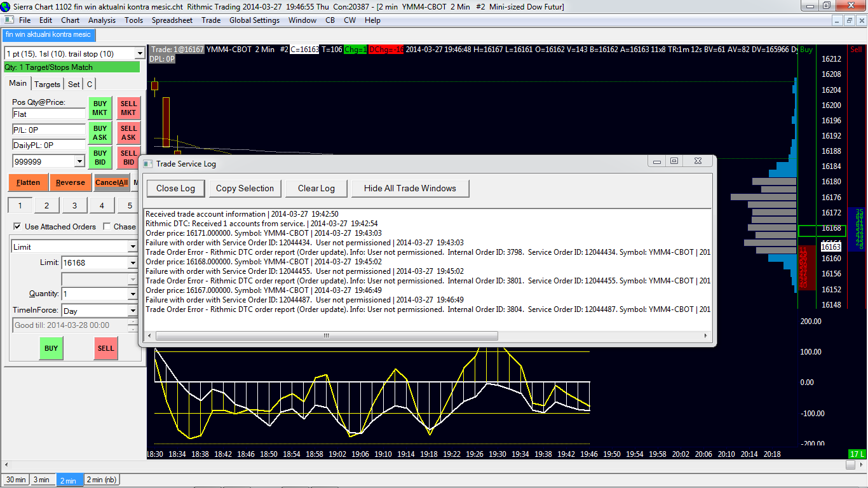Open the trade configuration dropdown at top
The image size is (868, 488).
pos(140,54)
